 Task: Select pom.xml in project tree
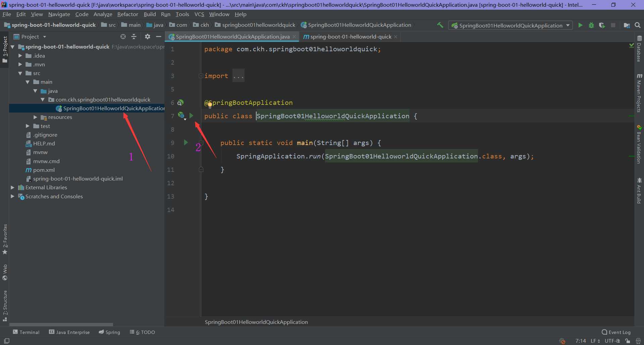[44, 170]
